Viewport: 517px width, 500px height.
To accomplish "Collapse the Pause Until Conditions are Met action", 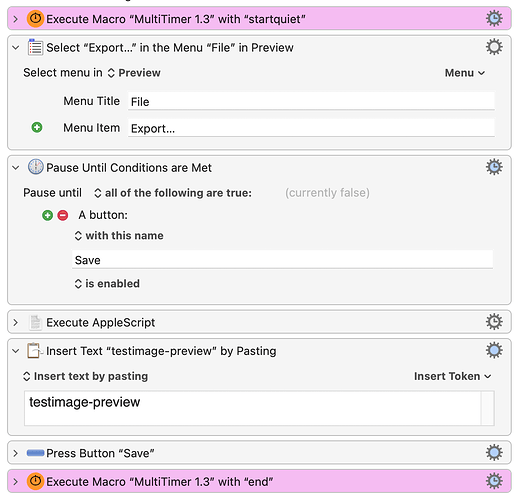I will (15, 168).
